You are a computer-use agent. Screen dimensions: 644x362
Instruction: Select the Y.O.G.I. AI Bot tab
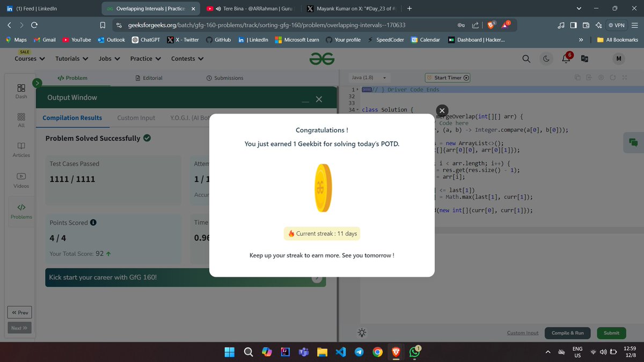click(x=189, y=117)
